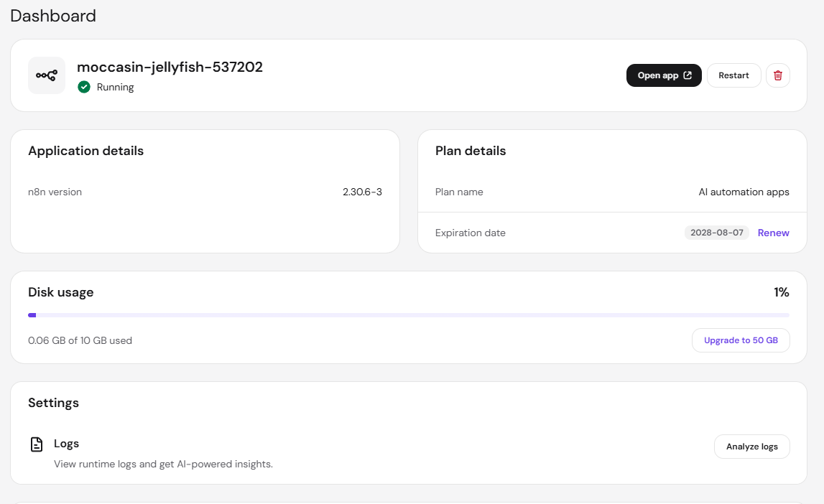Click the 1% disk usage value
Image resolution: width=824 pixels, height=504 pixels.
coord(781,292)
